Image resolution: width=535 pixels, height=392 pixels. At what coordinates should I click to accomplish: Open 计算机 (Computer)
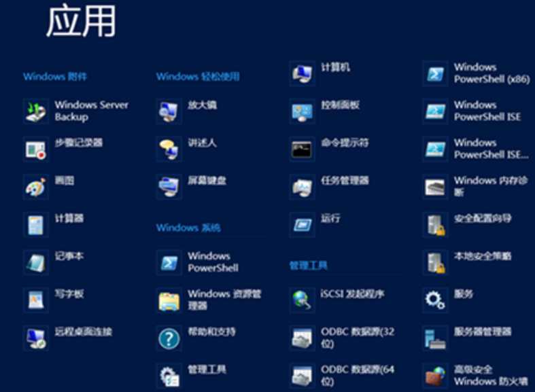point(320,73)
